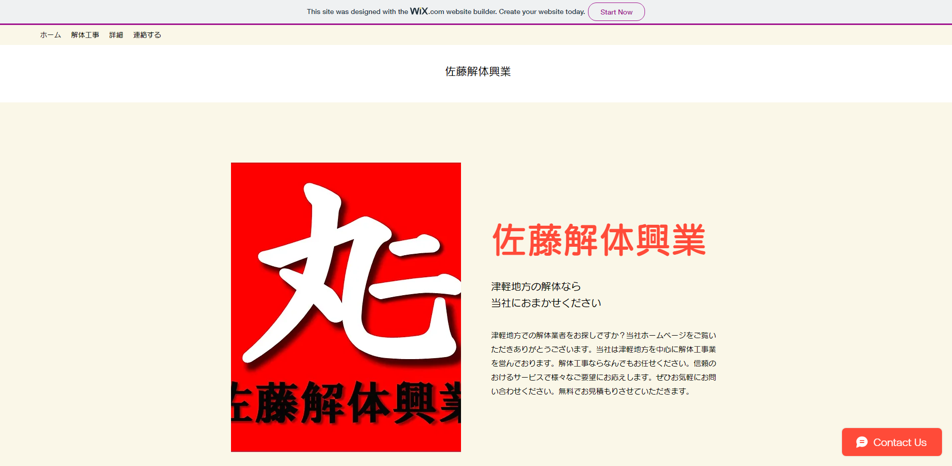Image resolution: width=952 pixels, height=466 pixels.
Task: Click the 当社におまかせください subheading line
Action: [546, 303]
